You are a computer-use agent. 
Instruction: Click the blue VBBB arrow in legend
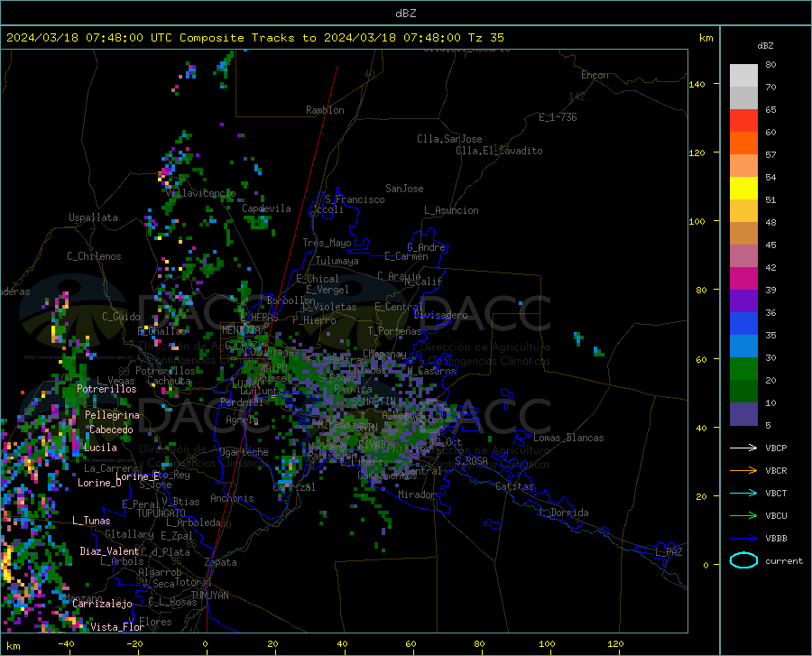[743, 538]
